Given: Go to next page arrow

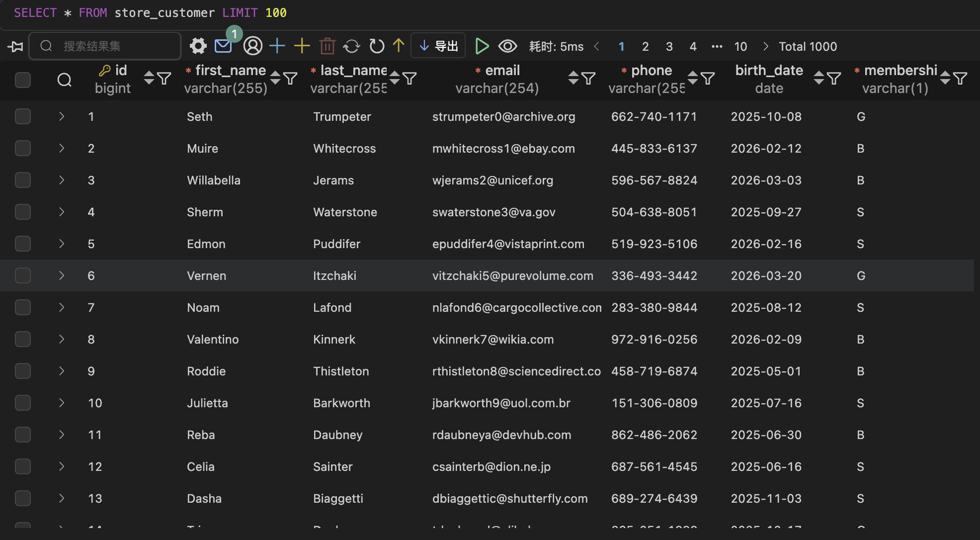Looking at the screenshot, I should (765, 46).
